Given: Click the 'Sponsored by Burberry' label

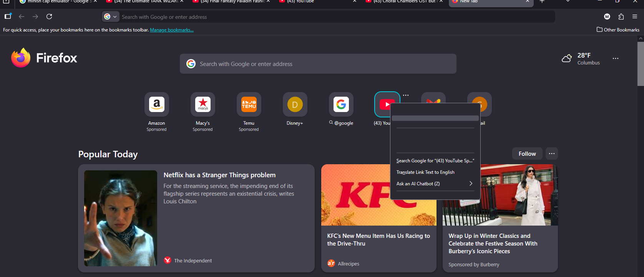Looking at the screenshot, I should coord(474,264).
